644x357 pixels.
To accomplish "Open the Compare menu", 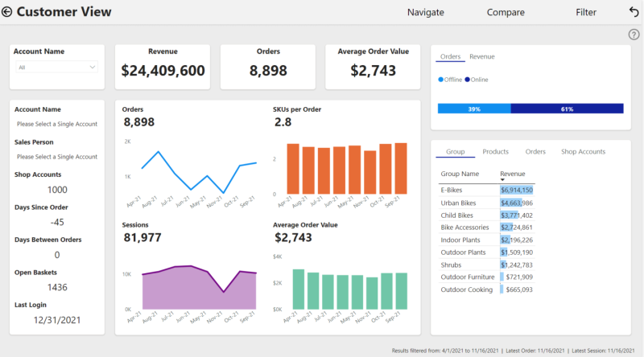I will coord(506,12).
